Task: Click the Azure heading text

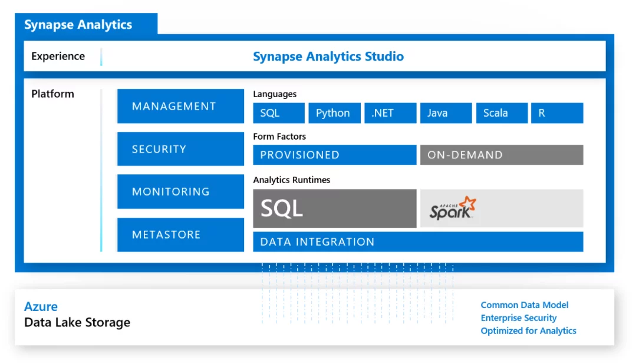Action: tap(41, 306)
